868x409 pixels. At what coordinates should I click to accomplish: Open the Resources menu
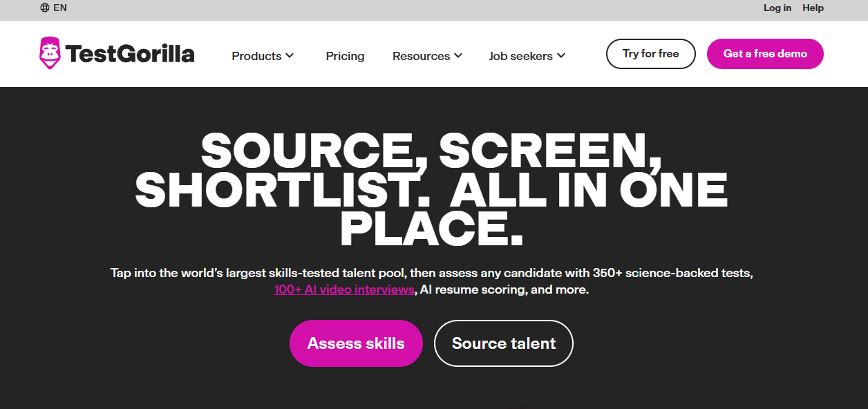click(421, 56)
